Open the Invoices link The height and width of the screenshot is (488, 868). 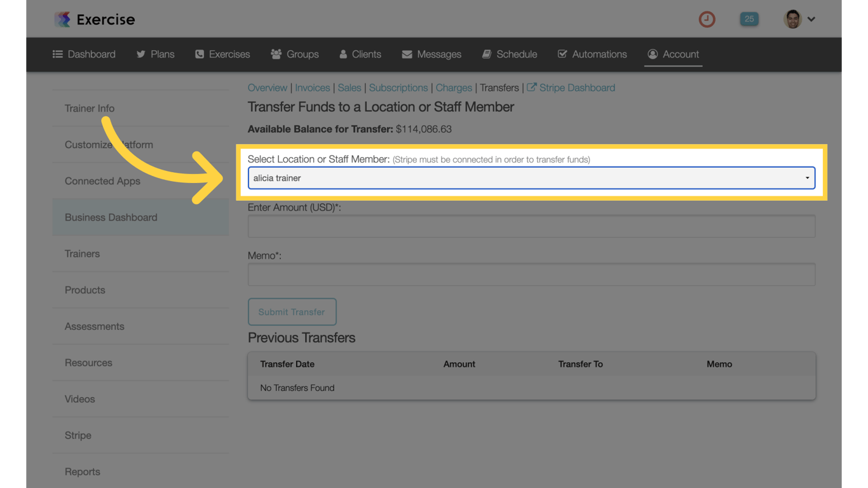(312, 88)
